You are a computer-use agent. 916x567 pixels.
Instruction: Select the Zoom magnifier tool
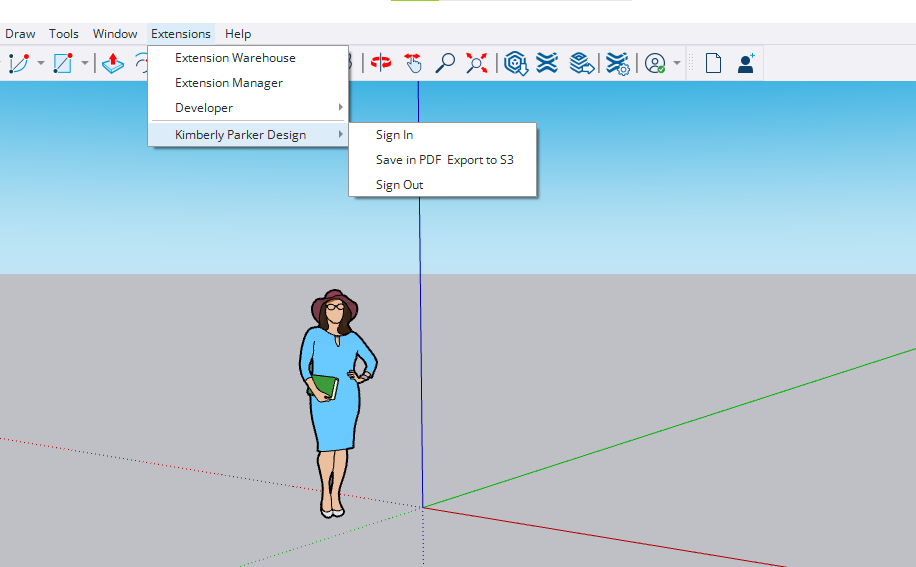tap(445, 63)
